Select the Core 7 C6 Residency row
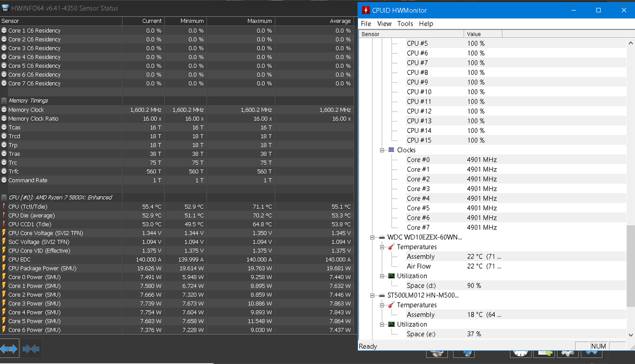 177,83
